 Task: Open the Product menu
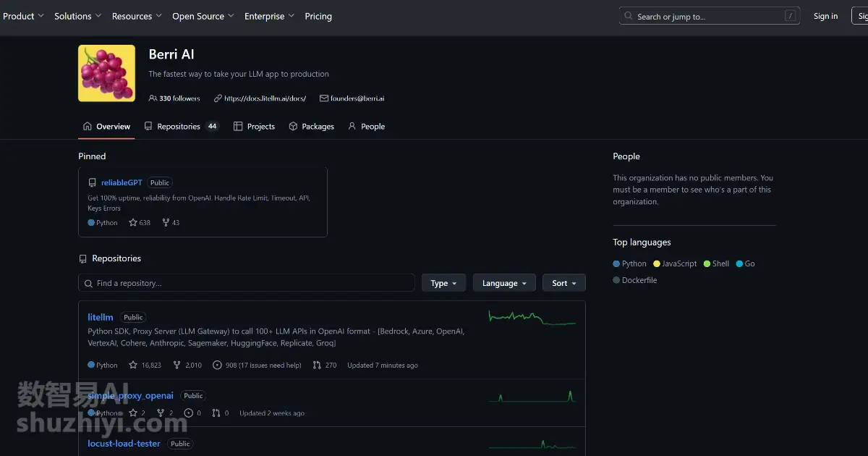point(23,16)
